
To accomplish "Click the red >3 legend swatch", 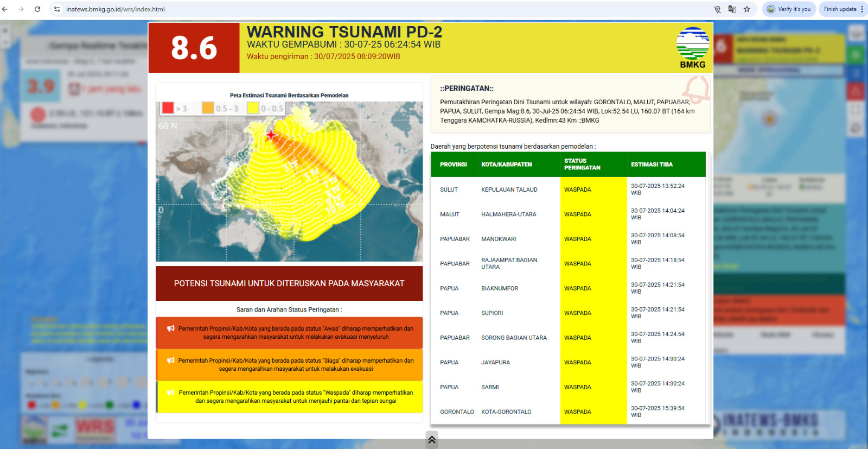I will pos(168,108).
